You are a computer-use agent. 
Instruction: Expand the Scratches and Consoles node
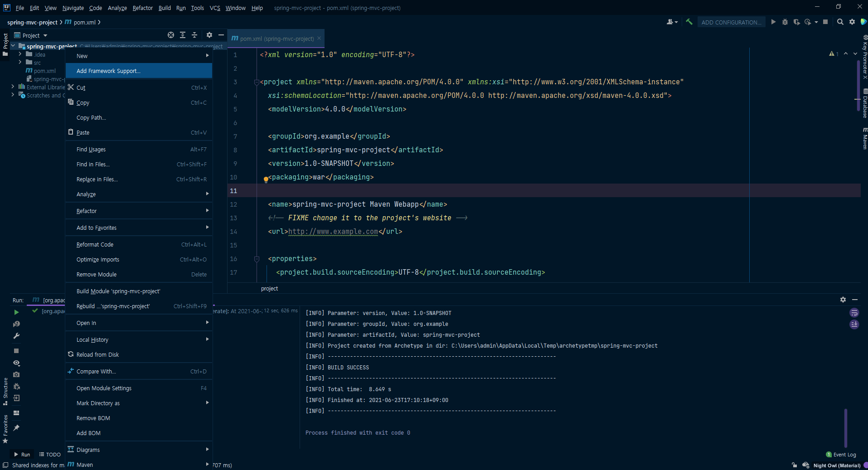13,95
